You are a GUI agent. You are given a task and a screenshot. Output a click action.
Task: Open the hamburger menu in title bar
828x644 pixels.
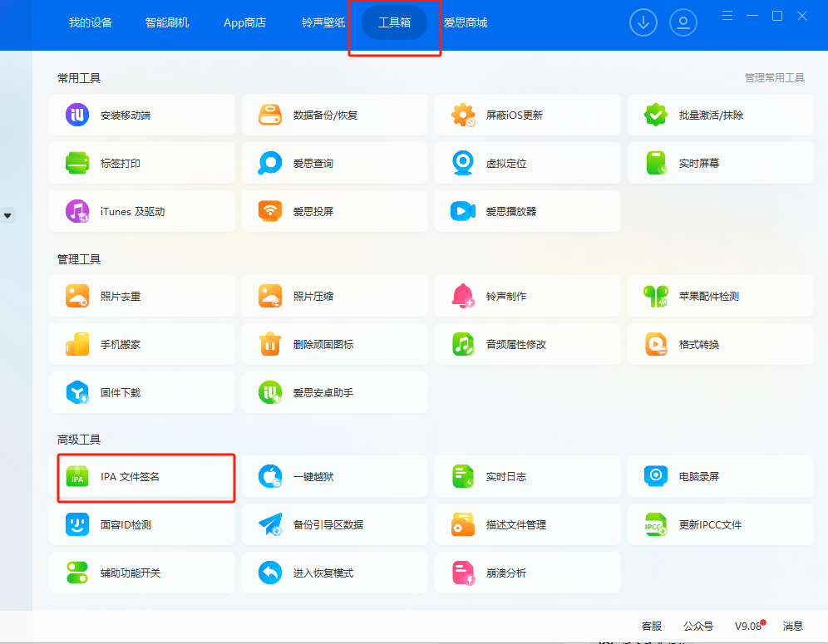click(x=727, y=16)
